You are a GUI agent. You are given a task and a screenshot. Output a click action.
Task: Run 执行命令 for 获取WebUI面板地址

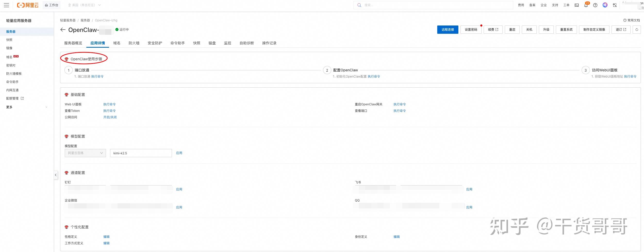(x=630, y=77)
